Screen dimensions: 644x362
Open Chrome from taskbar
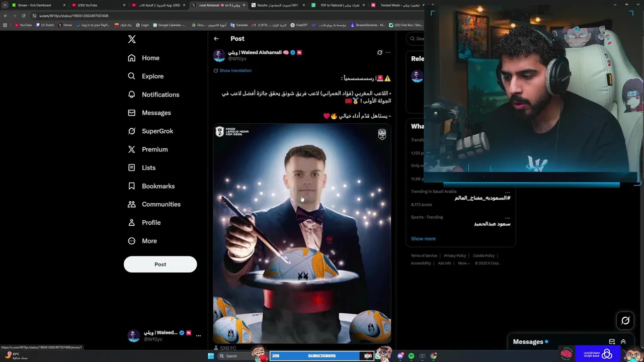[434, 356]
